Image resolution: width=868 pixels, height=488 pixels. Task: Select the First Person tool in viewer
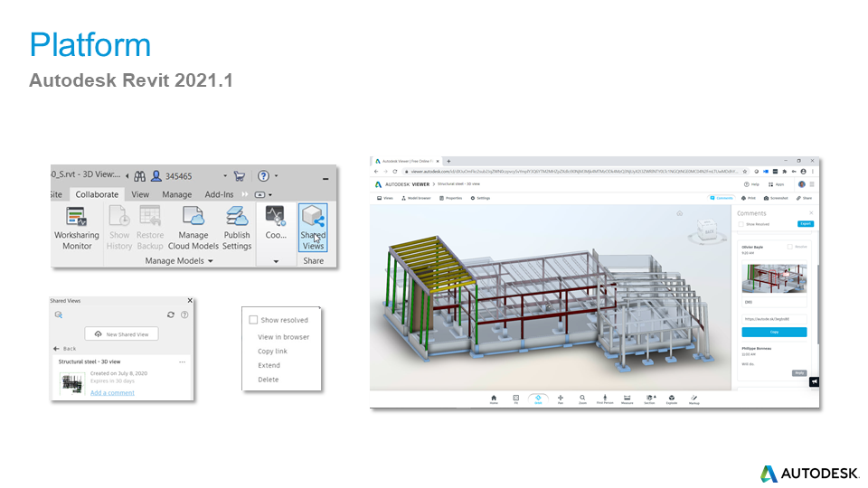pyautogui.click(x=605, y=399)
